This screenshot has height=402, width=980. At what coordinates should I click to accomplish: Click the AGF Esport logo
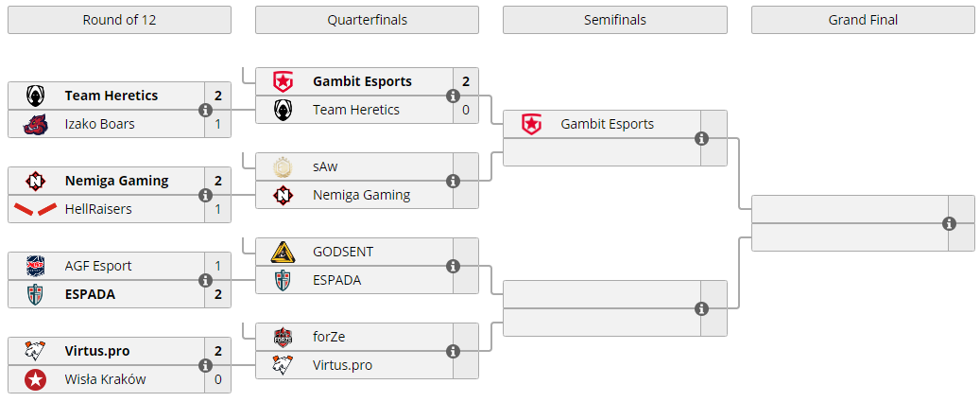pos(35,266)
